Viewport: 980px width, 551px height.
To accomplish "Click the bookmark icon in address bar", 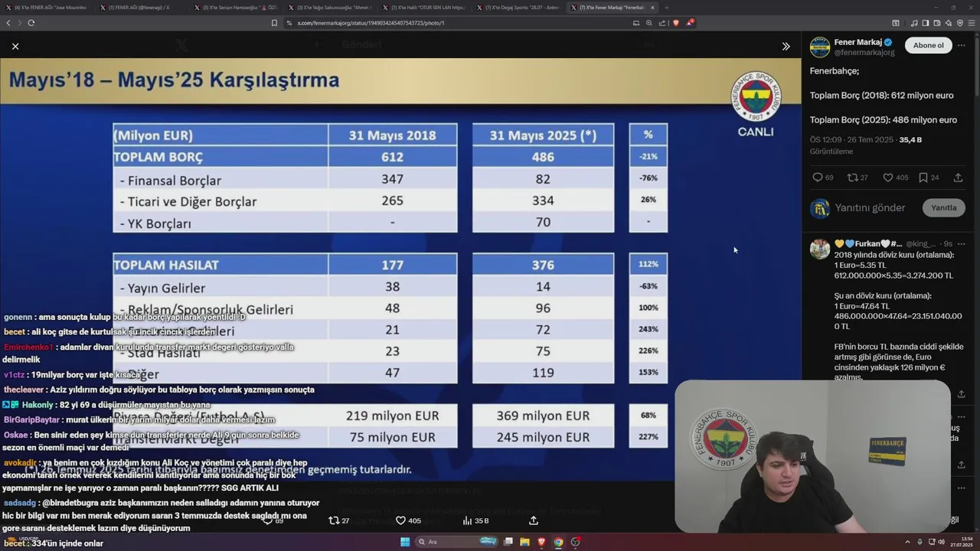I will click(x=274, y=23).
